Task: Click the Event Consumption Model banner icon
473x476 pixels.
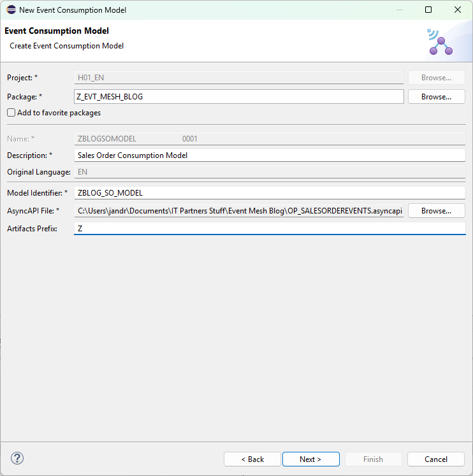Action: point(440,41)
